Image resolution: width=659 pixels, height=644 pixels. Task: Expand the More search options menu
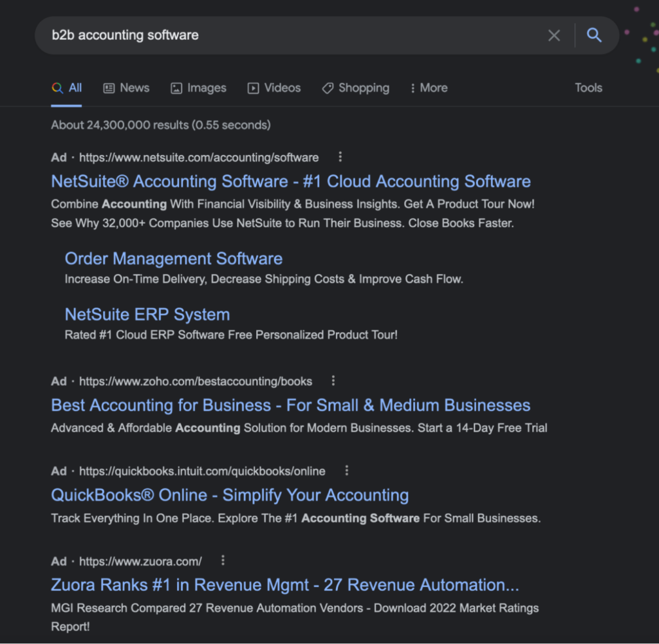pos(428,87)
